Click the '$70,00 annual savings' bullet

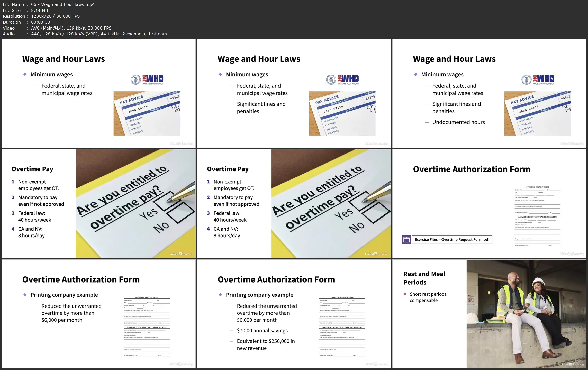click(262, 331)
